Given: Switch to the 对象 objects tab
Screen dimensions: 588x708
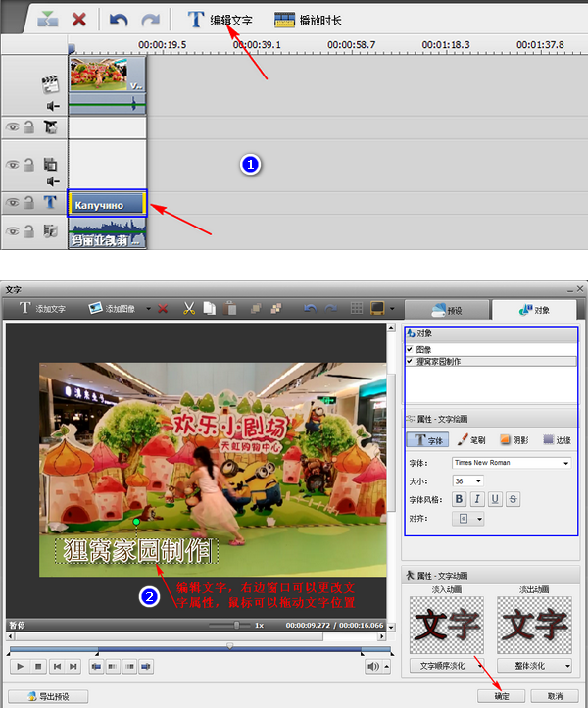Looking at the screenshot, I should click(x=534, y=310).
